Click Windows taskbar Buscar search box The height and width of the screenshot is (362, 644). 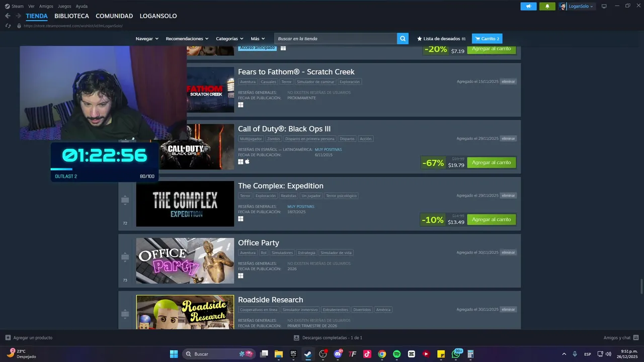pos(218,354)
